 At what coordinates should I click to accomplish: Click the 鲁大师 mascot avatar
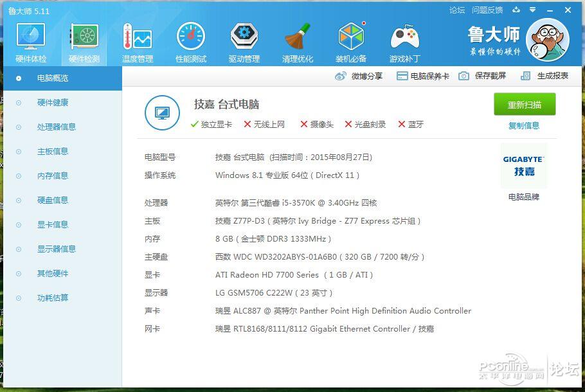(x=547, y=40)
